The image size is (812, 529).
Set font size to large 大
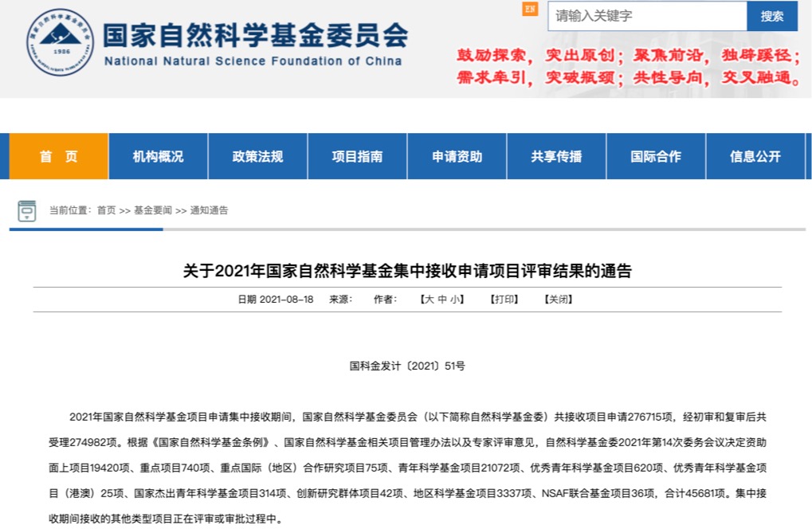pyautogui.click(x=429, y=300)
